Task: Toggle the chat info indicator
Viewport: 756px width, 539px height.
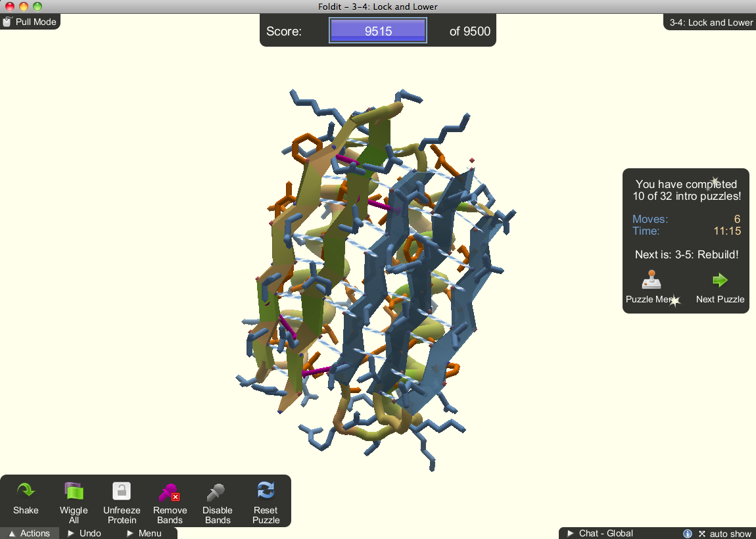Action: [x=688, y=533]
